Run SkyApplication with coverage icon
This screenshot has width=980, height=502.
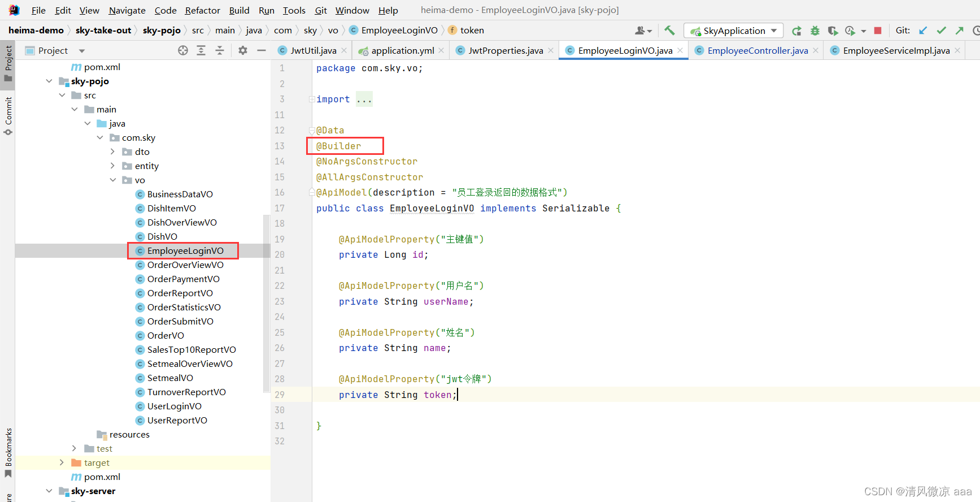pyautogui.click(x=833, y=31)
